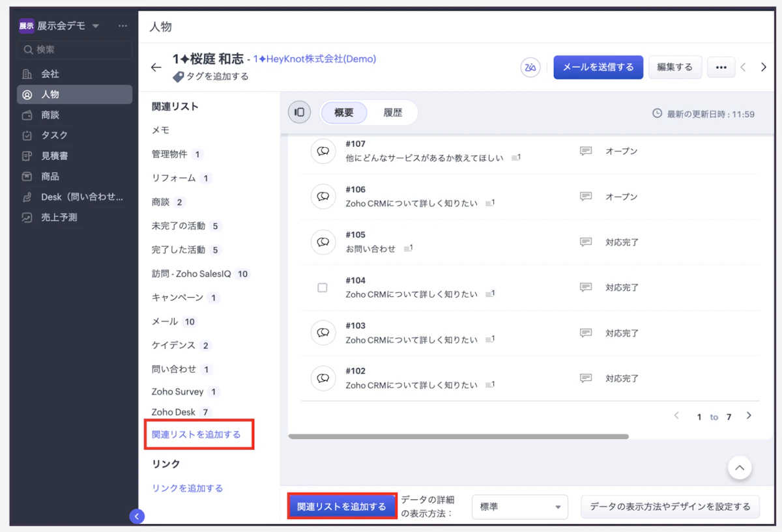Go back using the left arrow icon
782x532 pixels.
pyautogui.click(x=156, y=67)
